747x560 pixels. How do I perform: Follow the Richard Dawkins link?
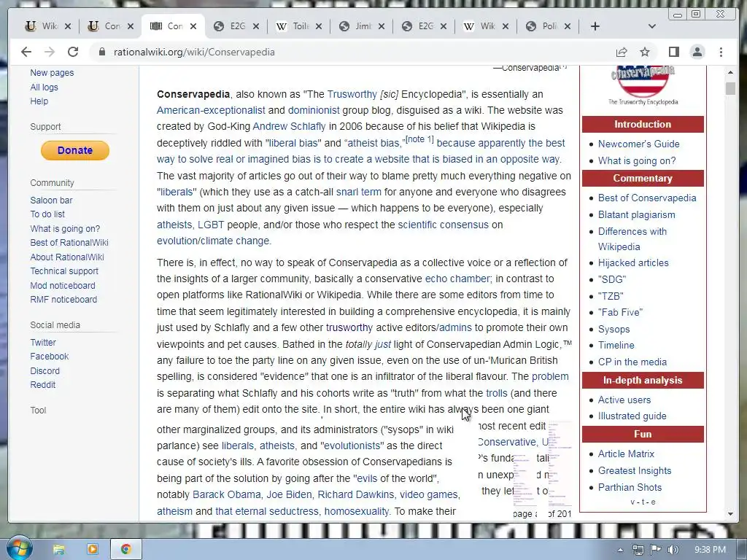pos(356,495)
